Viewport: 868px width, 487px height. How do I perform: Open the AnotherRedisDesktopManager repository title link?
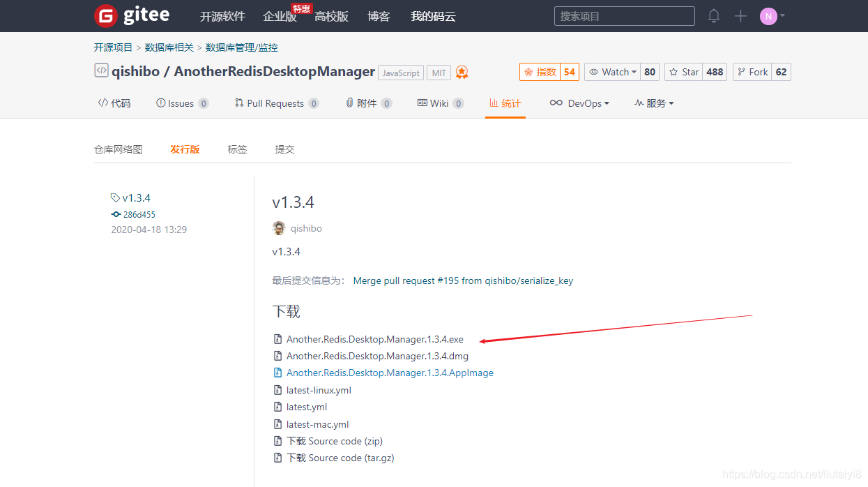[x=275, y=71]
